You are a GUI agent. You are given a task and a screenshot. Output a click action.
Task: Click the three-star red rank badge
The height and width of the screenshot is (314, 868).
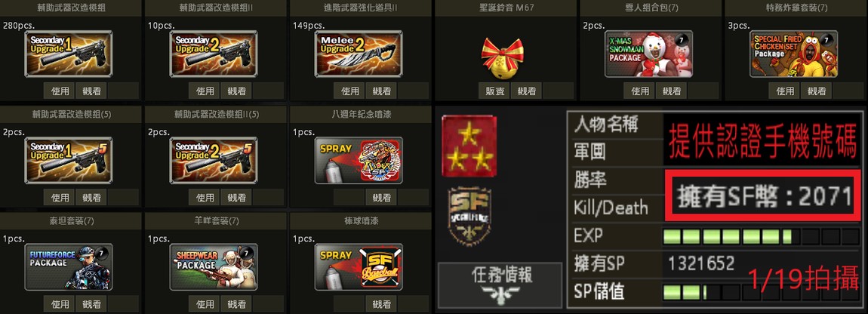click(469, 146)
